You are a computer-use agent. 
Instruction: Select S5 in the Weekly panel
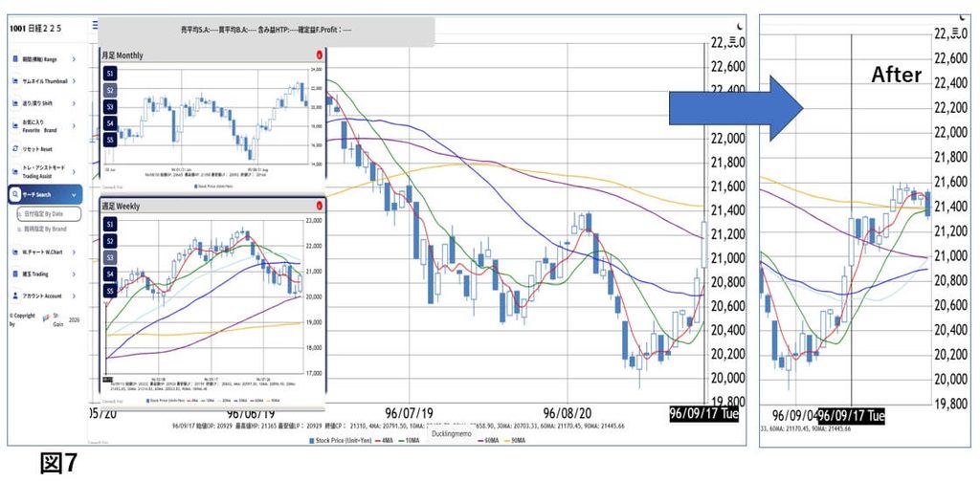(x=110, y=291)
